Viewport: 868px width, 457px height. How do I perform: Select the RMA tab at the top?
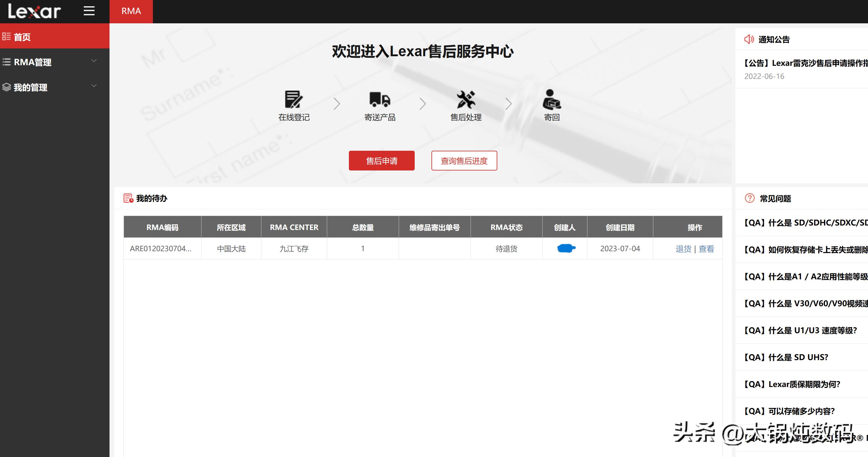(x=131, y=11)
